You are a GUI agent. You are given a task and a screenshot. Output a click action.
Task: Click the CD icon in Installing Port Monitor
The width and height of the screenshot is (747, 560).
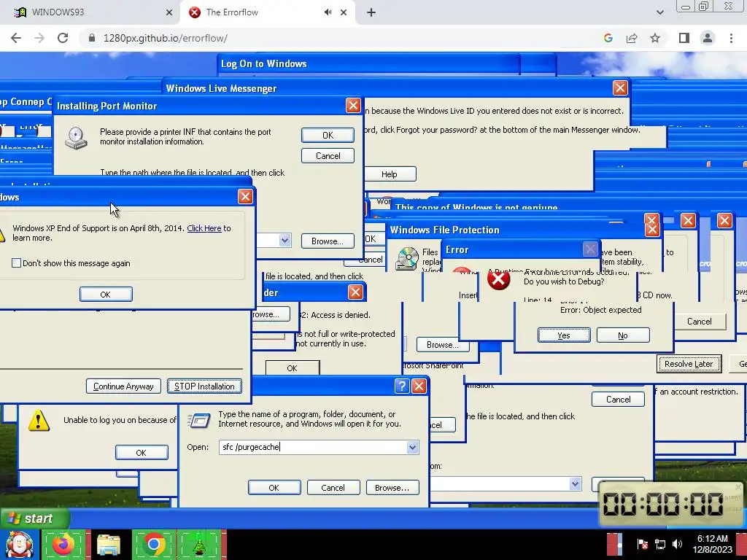(76, 139)
